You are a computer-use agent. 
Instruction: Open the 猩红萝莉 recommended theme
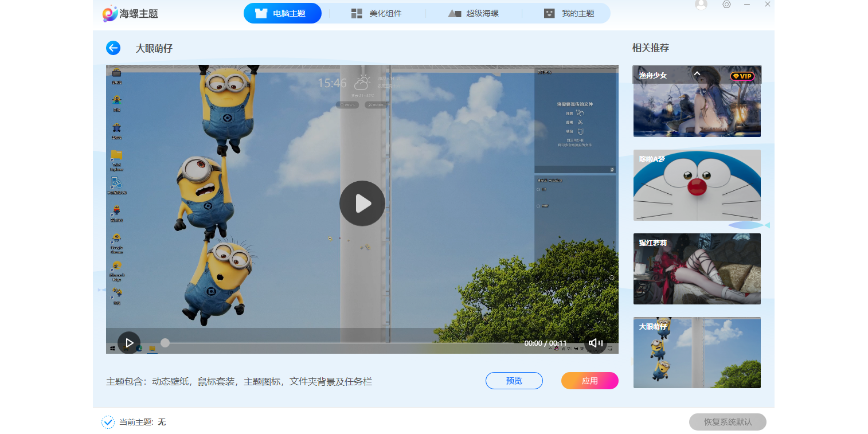[x=697, y=268]
